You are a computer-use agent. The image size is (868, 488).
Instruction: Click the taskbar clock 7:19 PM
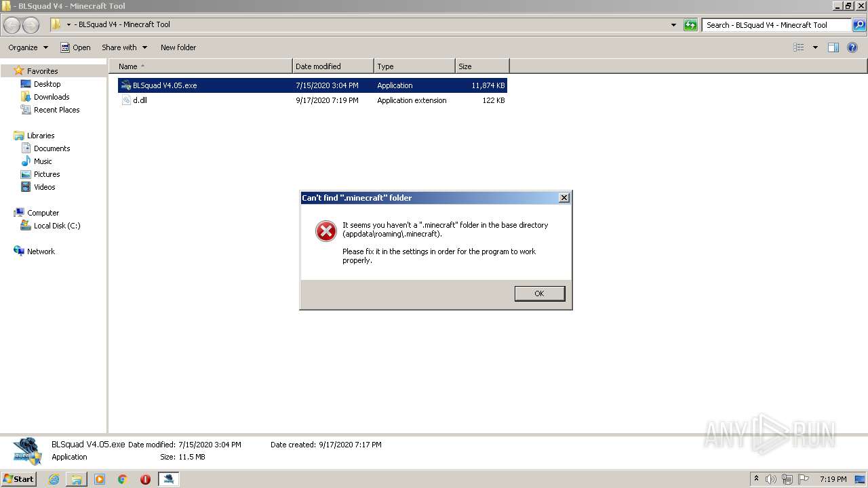[833, 479]
